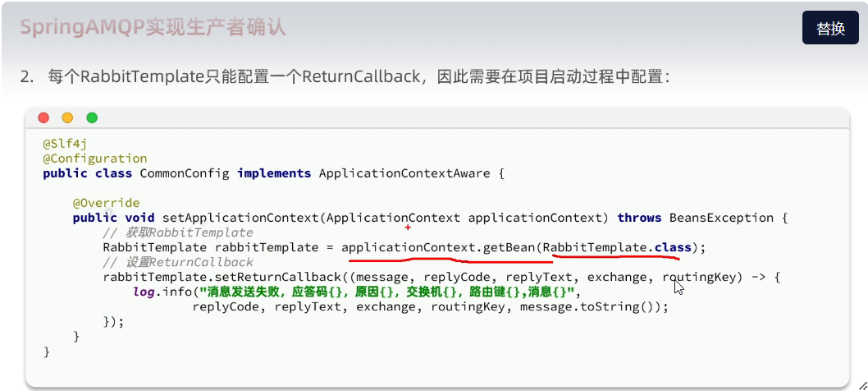Click the red dot on code window
This screenshot has height=391, width=868.
[43, 117]
